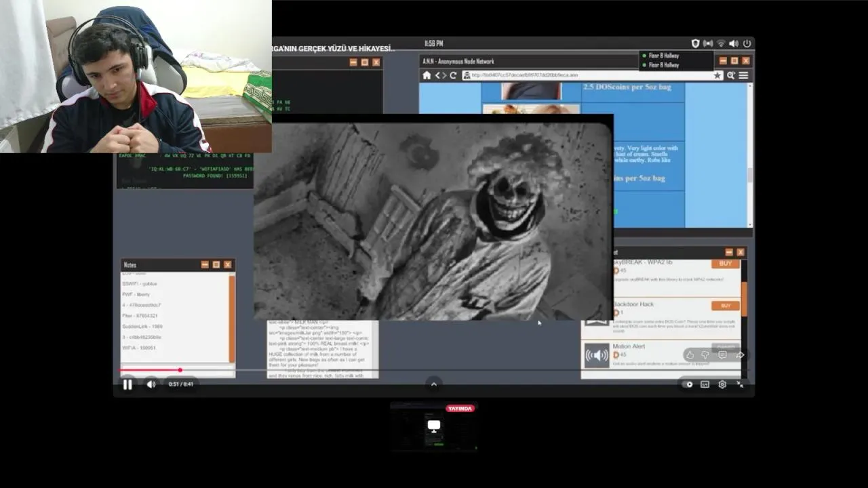Reload the A.N.N browser page

(454, 75)
